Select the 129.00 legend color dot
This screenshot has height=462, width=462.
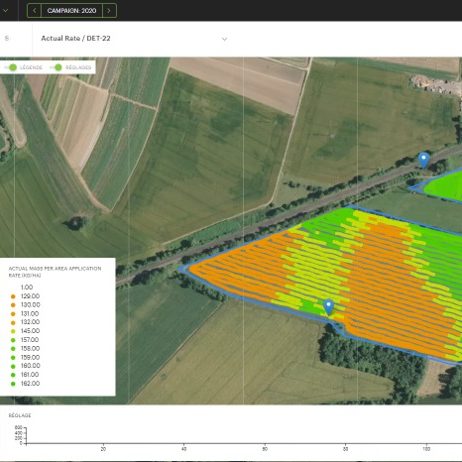(13, 296)
